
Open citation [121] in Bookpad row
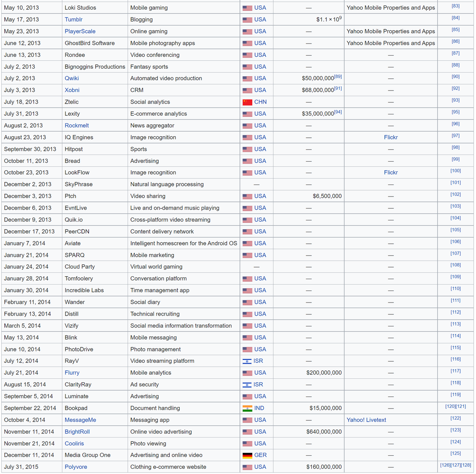pos(461,407)
